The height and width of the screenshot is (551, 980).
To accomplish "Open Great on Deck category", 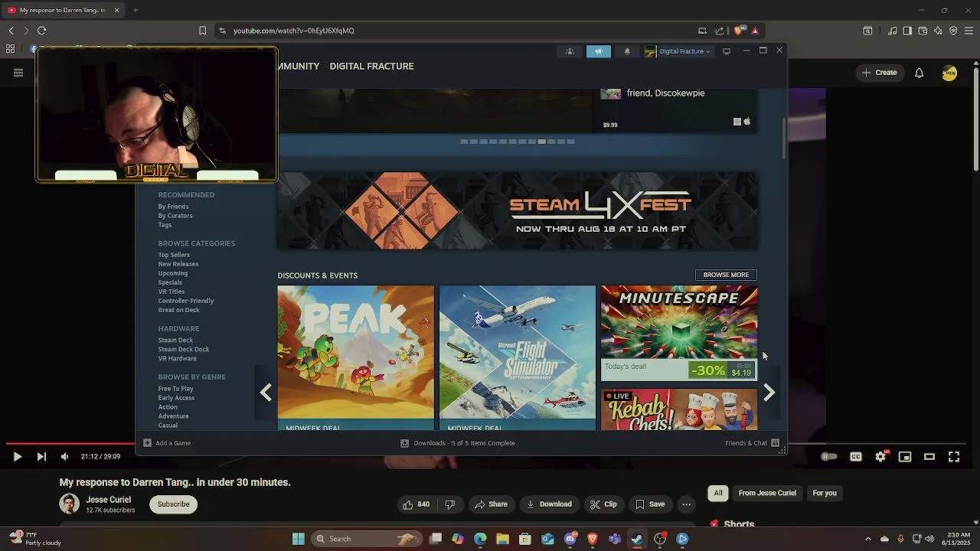I will point(178,310).
